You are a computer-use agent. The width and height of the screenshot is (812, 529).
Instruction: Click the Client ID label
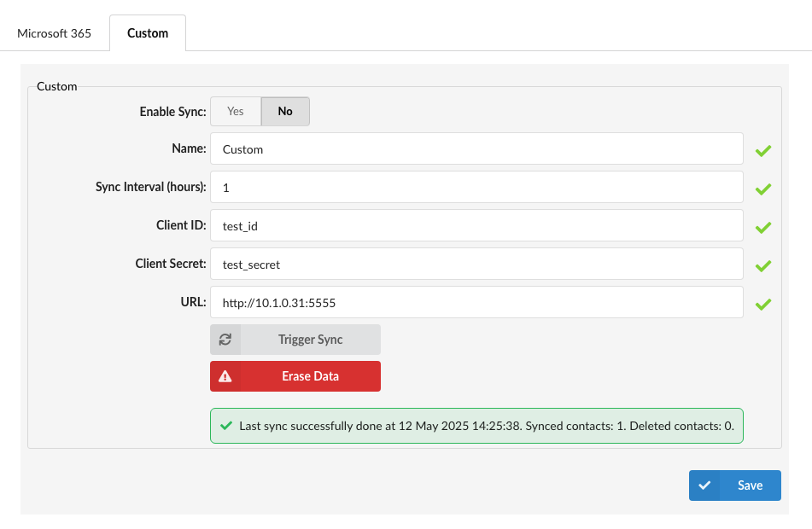click(x=181, y=225)
